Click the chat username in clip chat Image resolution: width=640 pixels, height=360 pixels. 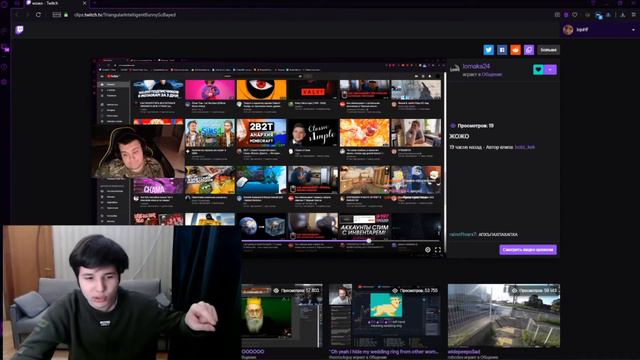(462, 234)
